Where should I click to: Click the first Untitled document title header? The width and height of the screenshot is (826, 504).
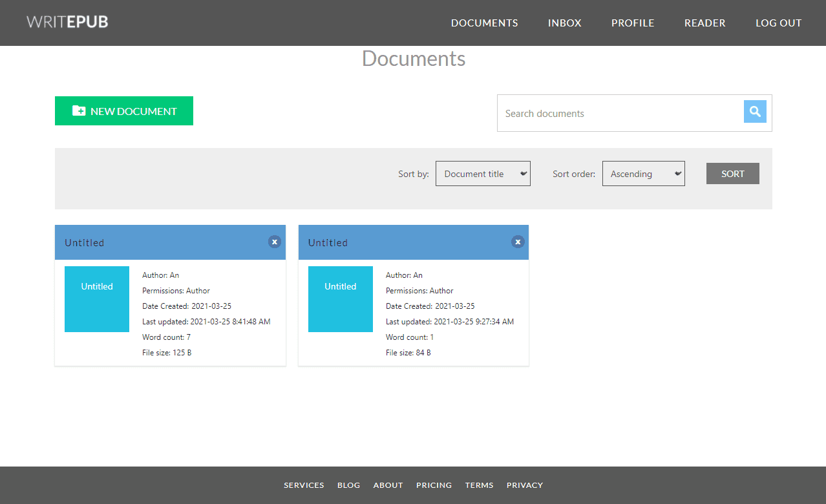85,243
